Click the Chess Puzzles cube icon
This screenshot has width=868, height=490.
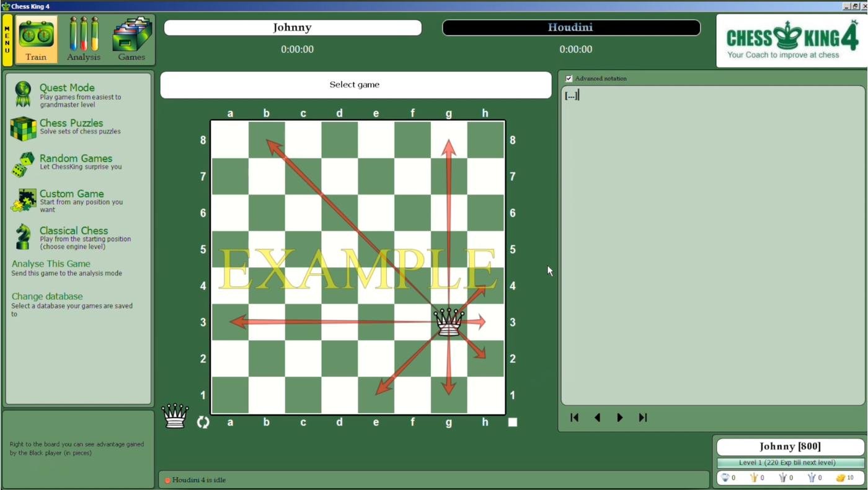(x=23, y=129)
